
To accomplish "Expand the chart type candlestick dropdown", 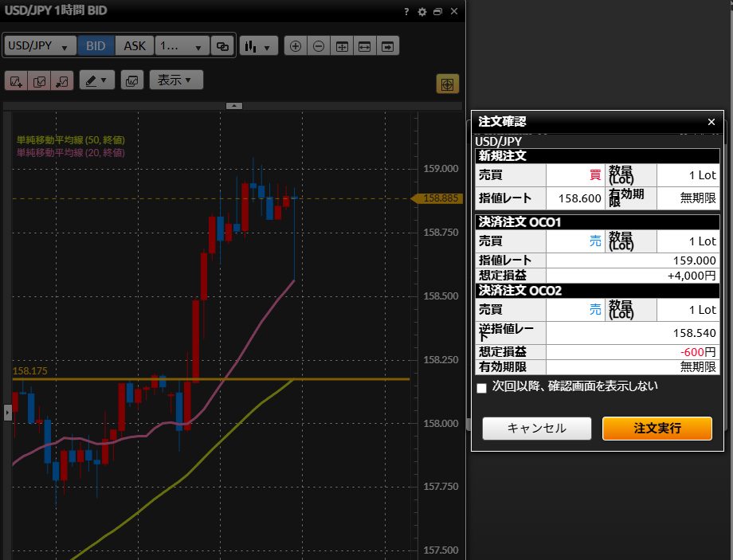I will pos(258,46).
